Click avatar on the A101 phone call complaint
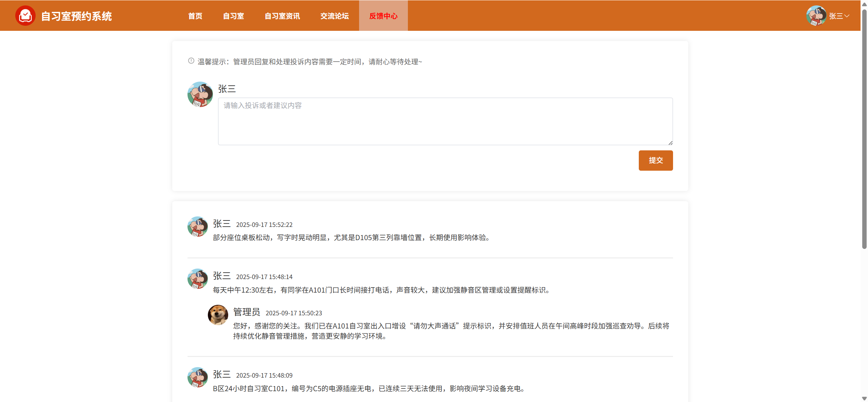 (197, 279)
